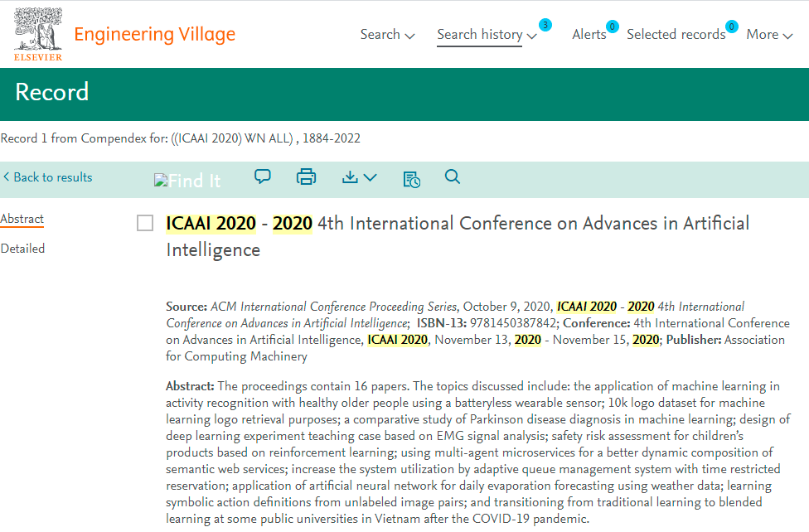
Task: Click the ISBN-13 9781450387842 text
Action: tap(487, 323)
